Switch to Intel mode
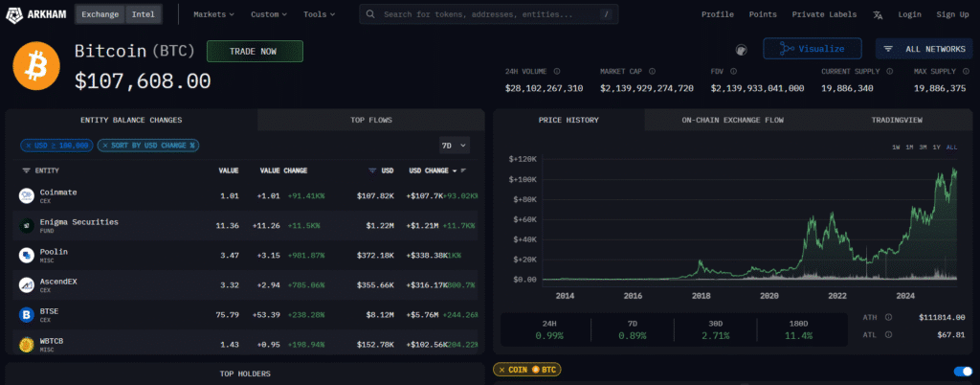The height and width of the screenshot is (385, 980). point(144,14)
